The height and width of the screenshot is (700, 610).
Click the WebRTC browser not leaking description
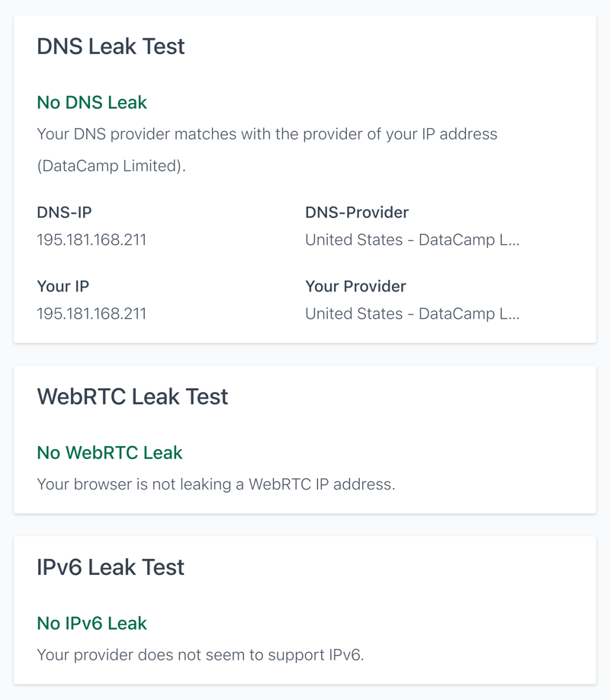pos(216,484)
